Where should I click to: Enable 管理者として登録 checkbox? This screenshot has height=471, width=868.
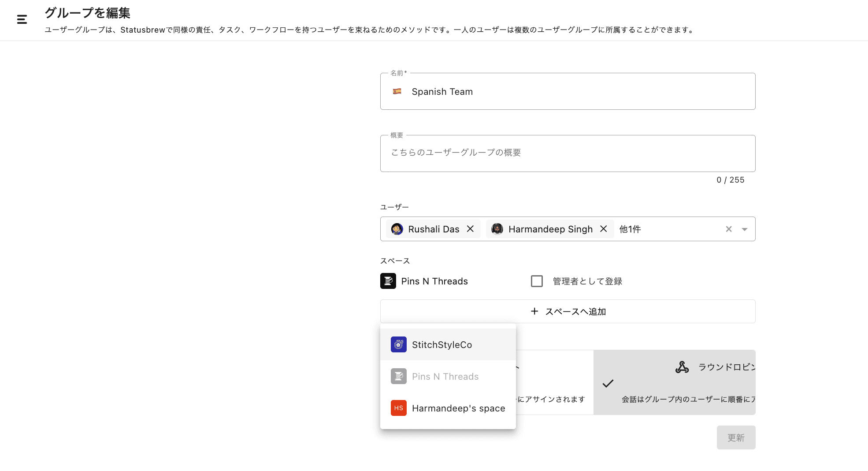[x=536, y=281]
